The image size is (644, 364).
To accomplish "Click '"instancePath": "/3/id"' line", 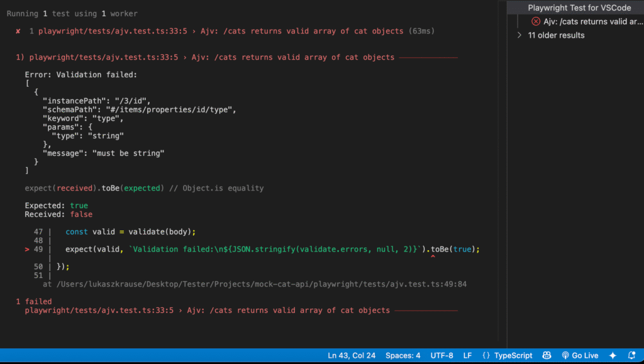I will 96,101.
